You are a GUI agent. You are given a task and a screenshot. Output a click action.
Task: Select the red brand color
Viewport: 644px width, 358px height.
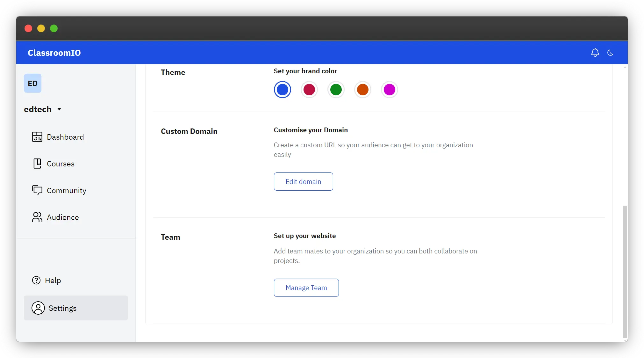309,90
